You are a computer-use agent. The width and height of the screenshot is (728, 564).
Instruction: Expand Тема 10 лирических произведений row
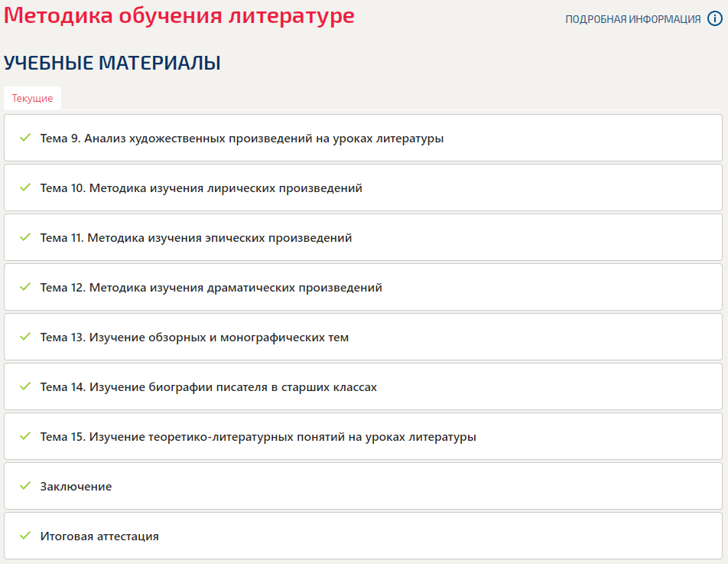(363, 187)
